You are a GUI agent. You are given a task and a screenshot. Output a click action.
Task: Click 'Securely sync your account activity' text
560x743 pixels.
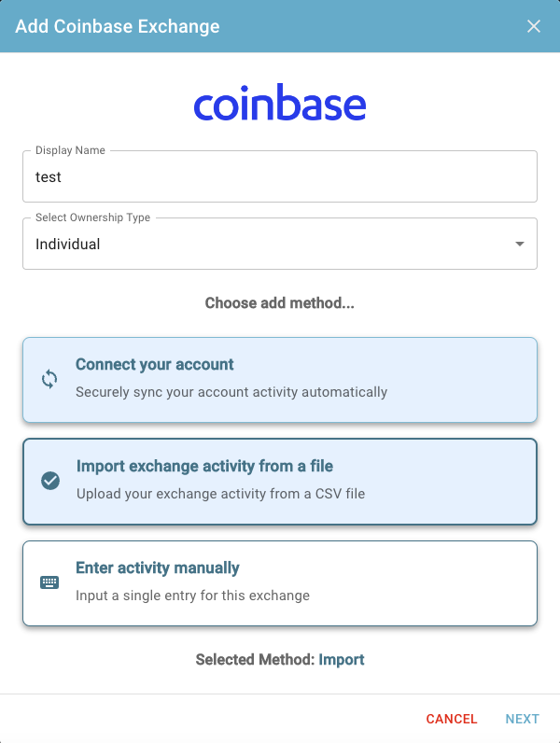[x=231, y=392]
